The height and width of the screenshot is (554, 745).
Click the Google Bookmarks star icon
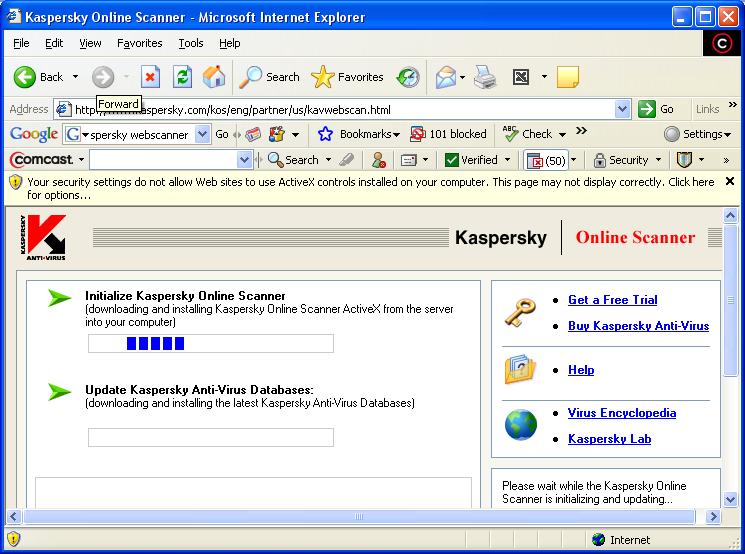click(325, 134)
